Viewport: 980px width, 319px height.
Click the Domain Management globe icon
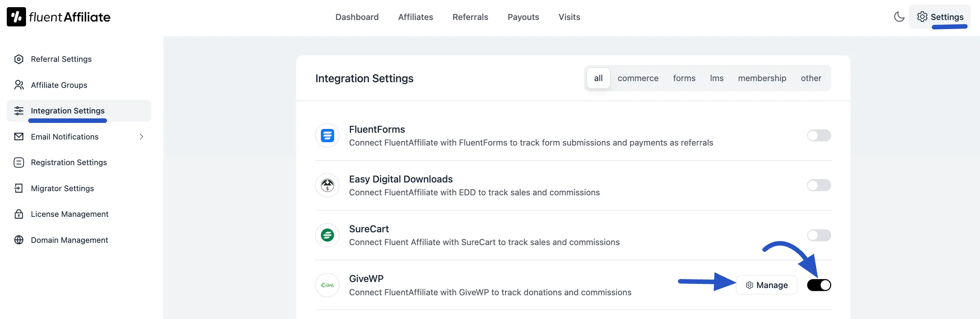tap(18, 240)
